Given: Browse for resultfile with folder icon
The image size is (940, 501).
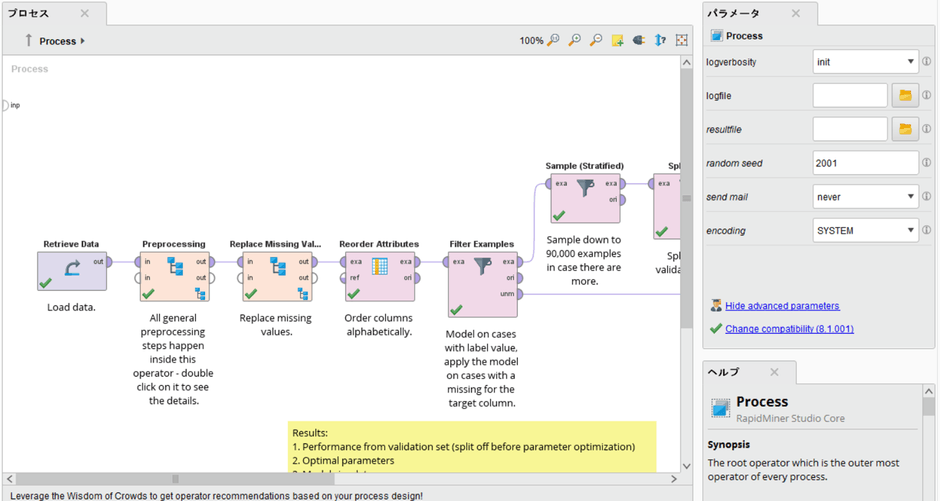Looking at the screenshot, I should (905, 130).
